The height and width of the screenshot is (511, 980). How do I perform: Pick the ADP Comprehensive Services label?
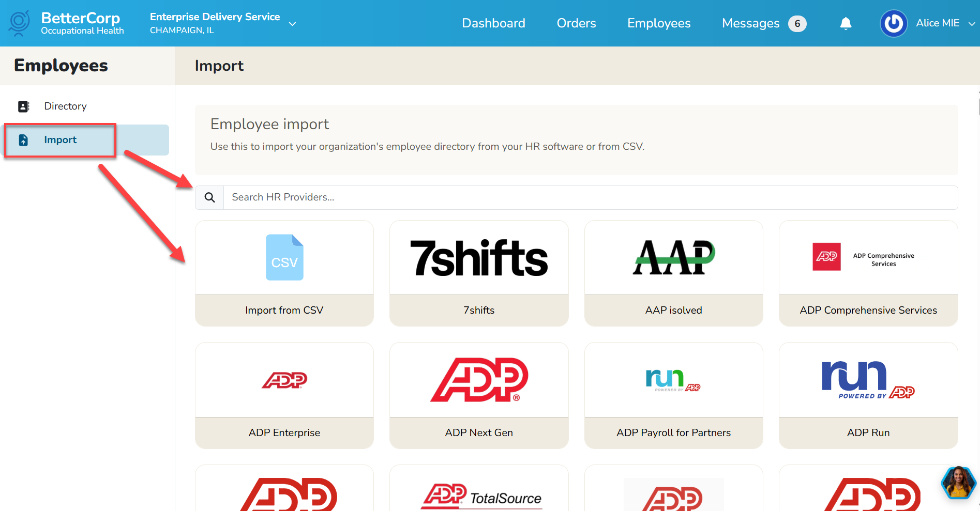tap(868, 310)
